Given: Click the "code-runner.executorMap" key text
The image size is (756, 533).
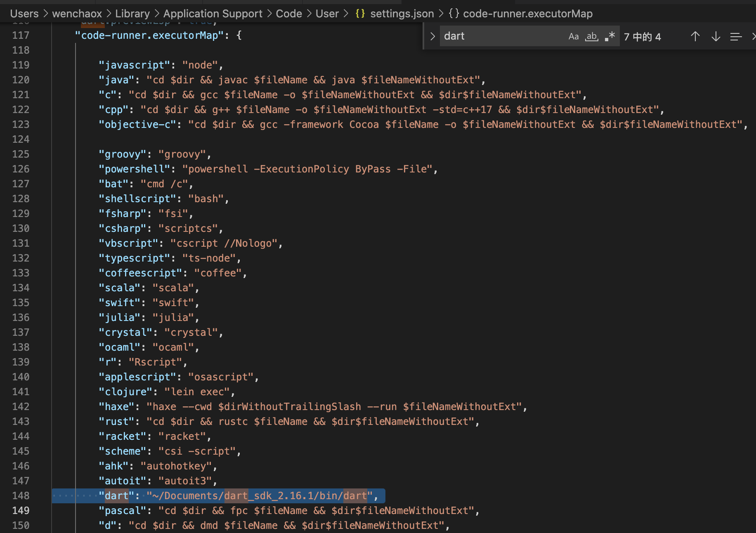Looking at the screenshot, I should [x=149, y=35].
